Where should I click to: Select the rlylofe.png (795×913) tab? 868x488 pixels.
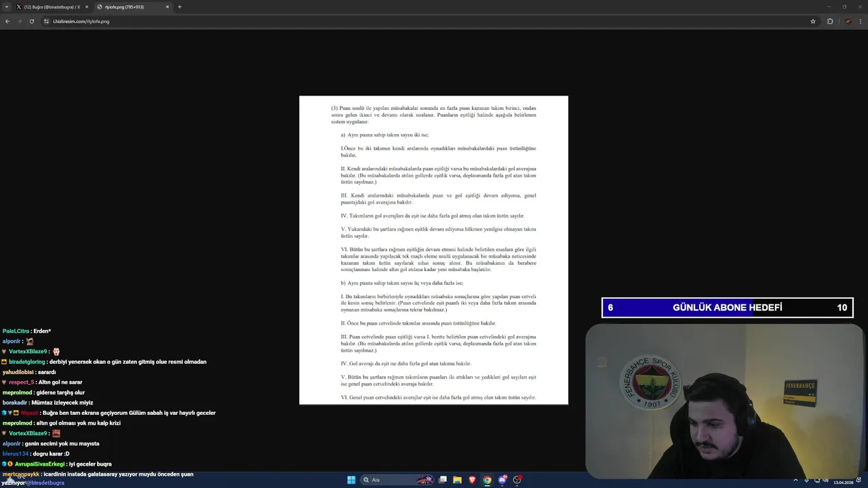(133, 7)
